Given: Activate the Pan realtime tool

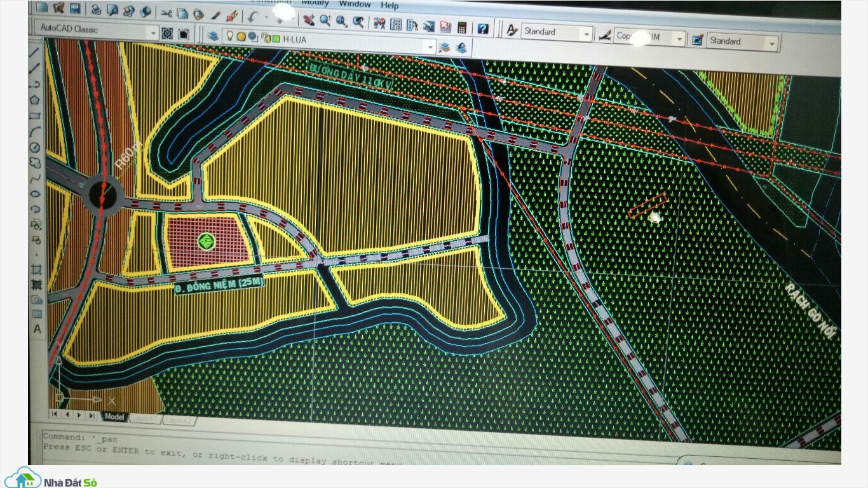Looking at the screenshot, I should 308,19.
